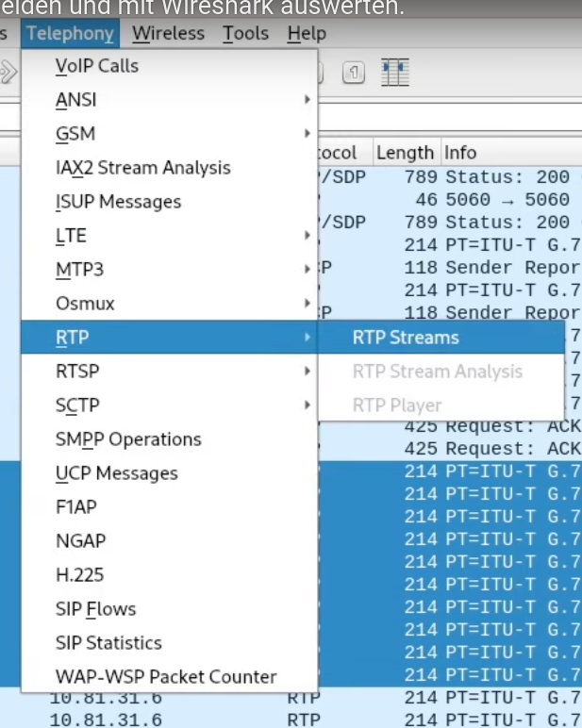Expand the GSM submenu
The width and height of the screenshot is (582, 728).
170,134
